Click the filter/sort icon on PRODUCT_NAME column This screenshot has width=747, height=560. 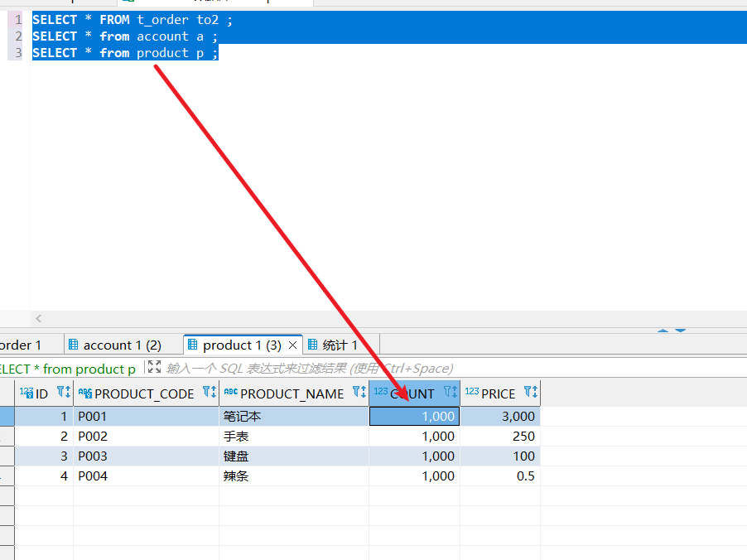(359, 393)
